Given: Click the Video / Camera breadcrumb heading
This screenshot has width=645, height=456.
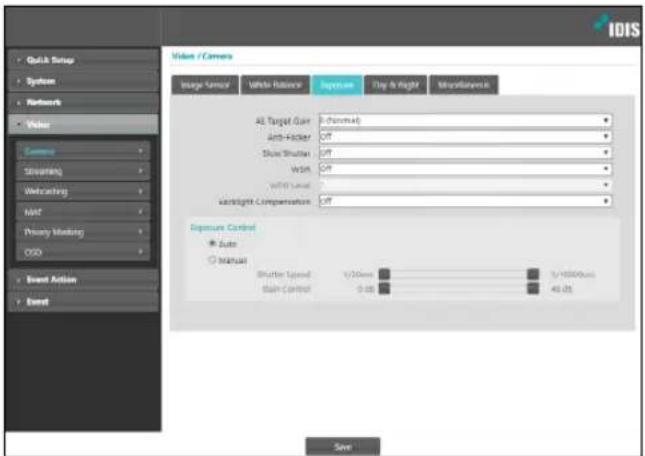Looking at the screenshot, I should [202, 56].
